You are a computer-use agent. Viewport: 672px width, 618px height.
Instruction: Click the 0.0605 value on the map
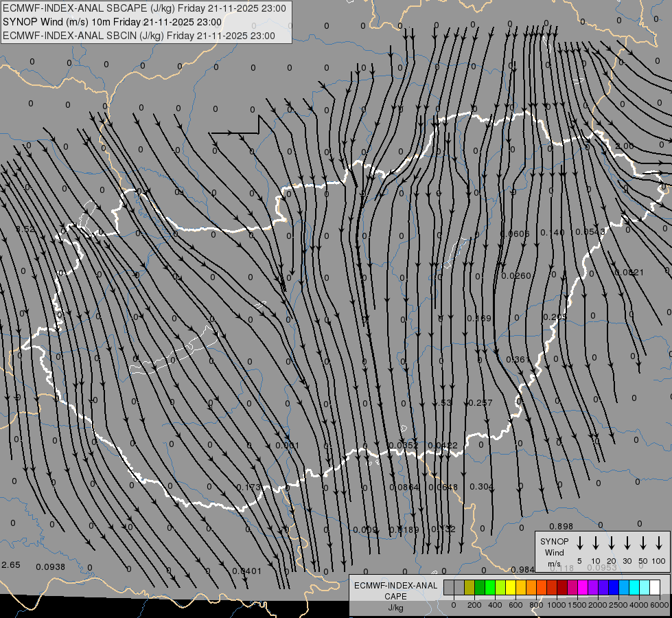tap(515, 233)
